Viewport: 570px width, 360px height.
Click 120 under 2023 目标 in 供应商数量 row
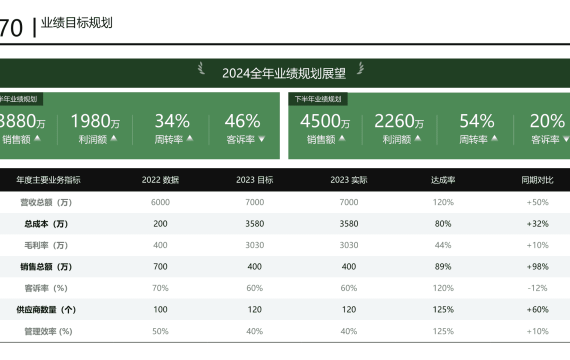254,309
